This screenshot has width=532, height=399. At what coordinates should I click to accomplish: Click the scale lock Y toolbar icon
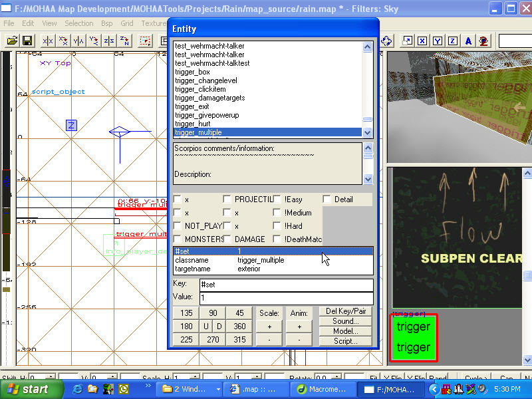point(438,41)
